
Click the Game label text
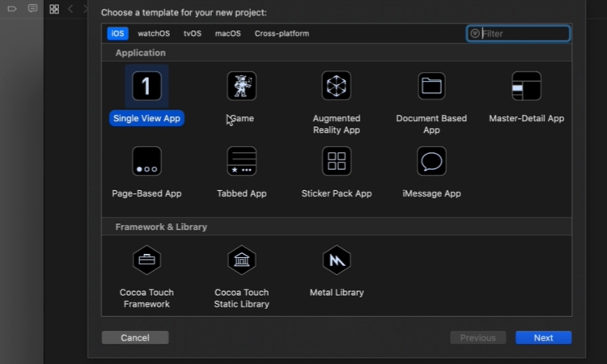(241, 118)
